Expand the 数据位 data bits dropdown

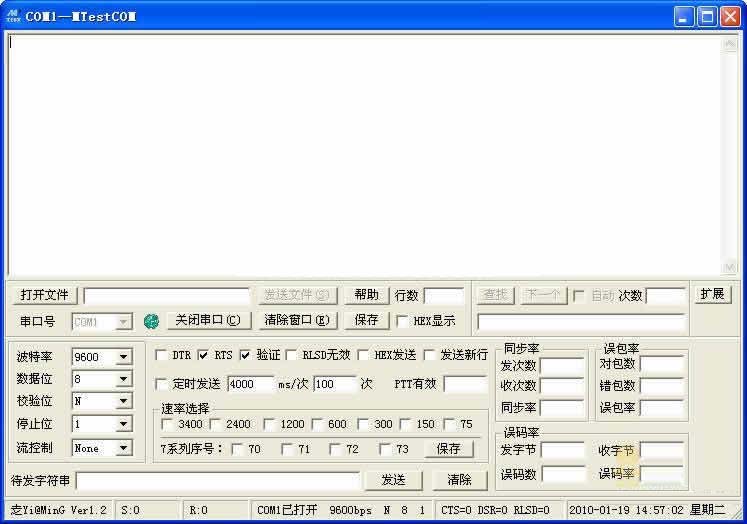pos(124,380)
